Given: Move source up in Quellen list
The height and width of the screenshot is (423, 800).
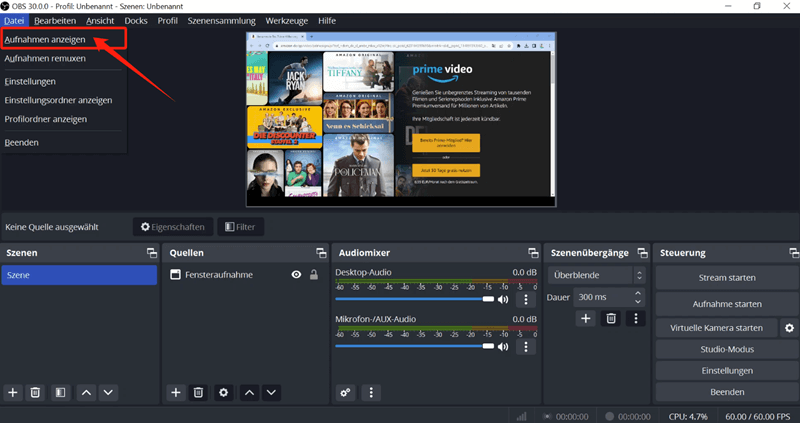Looking at the screenshot, I should [249, 392].
